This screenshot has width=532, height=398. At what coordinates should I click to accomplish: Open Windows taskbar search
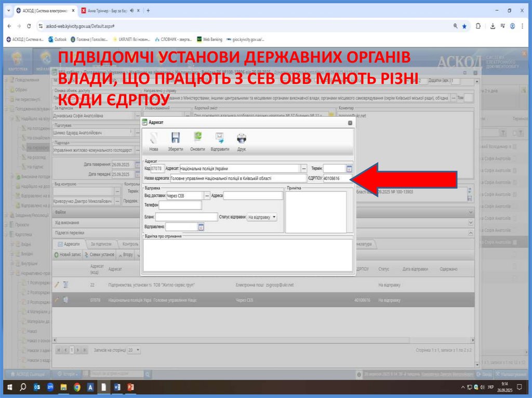tap(23, 387)
